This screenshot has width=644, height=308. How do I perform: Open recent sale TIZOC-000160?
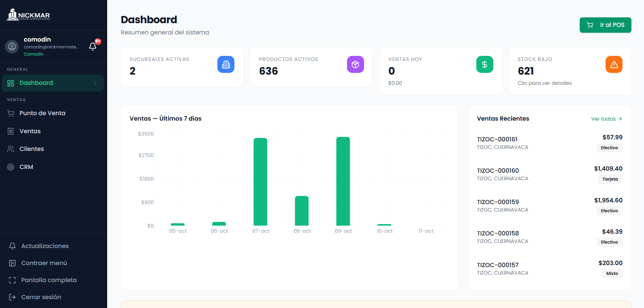click(549, 174)
